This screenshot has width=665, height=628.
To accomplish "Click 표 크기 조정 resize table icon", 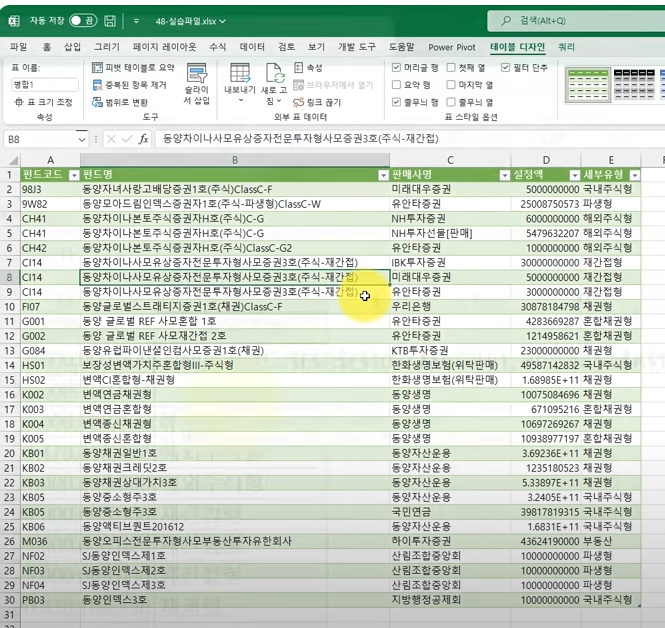I will 18,102.
